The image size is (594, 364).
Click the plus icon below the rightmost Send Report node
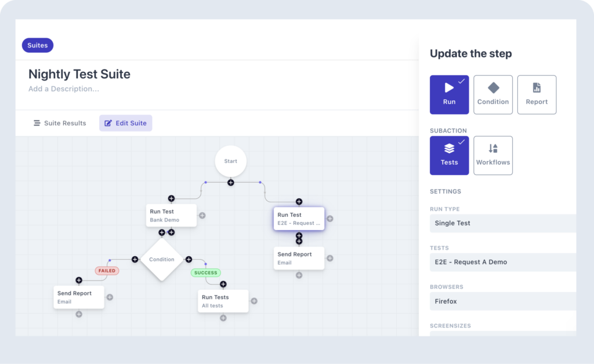(299, 275)
